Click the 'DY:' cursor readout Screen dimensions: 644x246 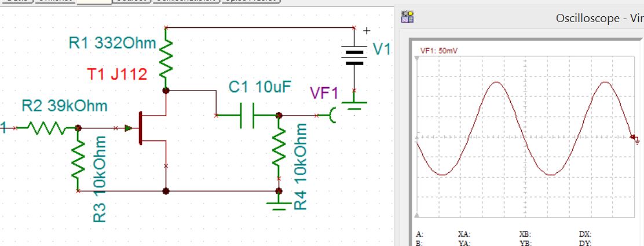pos(586,243)
